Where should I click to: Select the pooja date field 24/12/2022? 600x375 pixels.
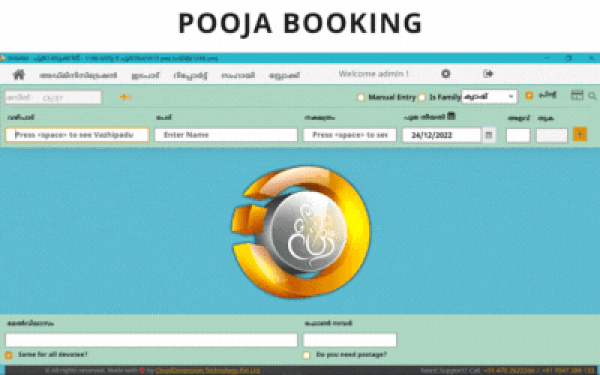point(441,135)
